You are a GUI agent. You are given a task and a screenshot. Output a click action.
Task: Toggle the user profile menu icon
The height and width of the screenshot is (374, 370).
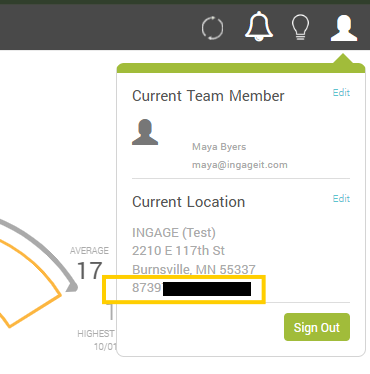tap(344, 28)
